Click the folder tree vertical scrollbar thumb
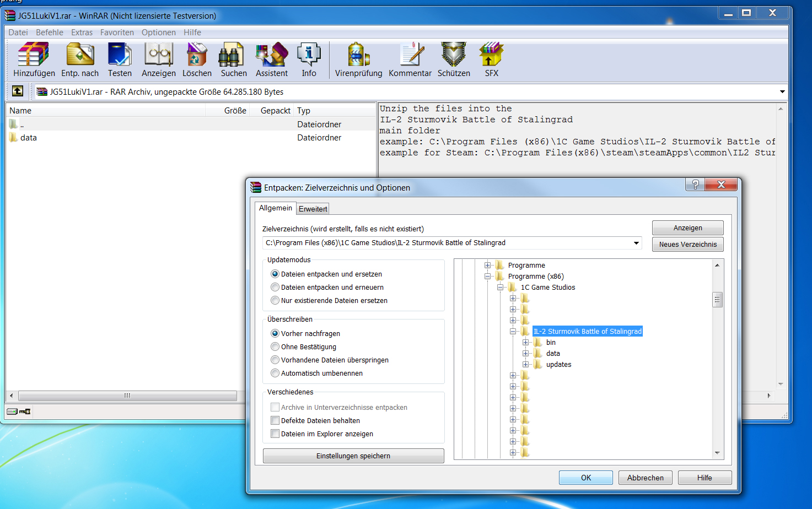812x509 pixels. tap(717, 300)
